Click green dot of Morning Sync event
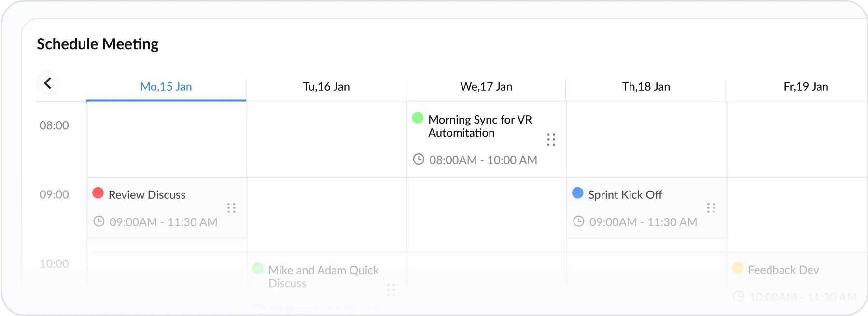 pos(418,118)
